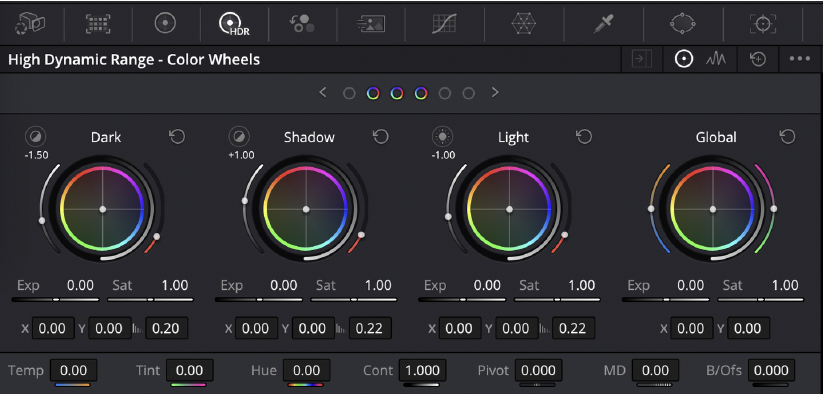
Task: Open the RGB Mixer palette
Action: pos(302,23)
